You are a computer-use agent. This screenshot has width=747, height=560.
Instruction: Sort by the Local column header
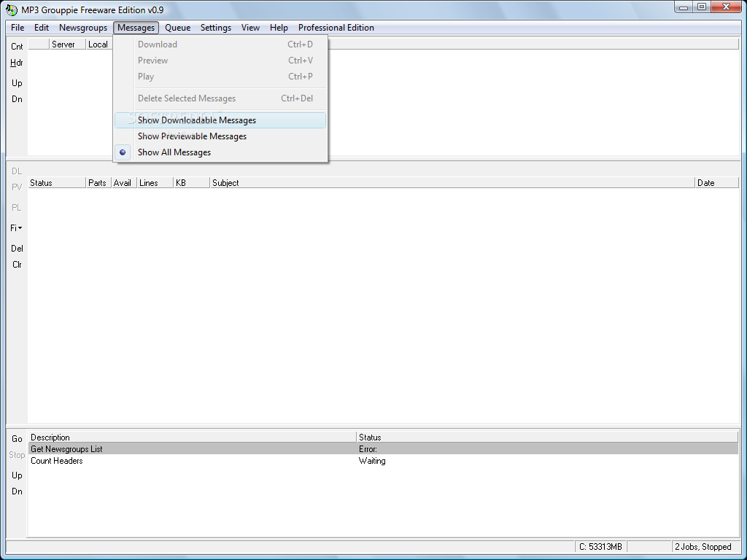click(99, 44)
